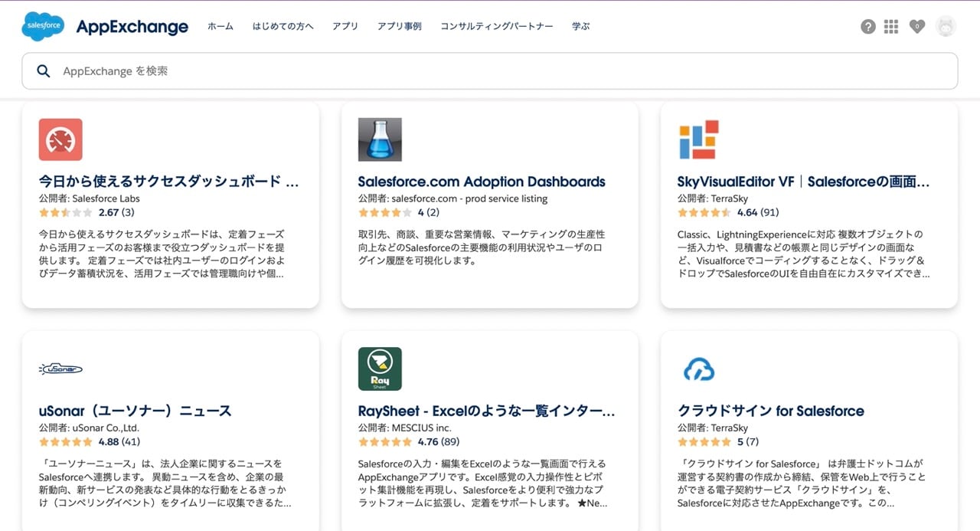The width and height of the screenshot is (980, 531).
Task: Click the 4.64 (91) star rating
Action: 728,212
